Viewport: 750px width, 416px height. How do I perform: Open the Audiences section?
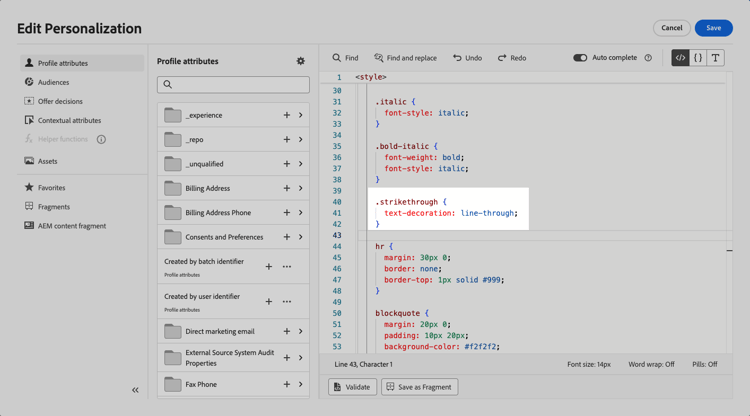tap(53, 82)
